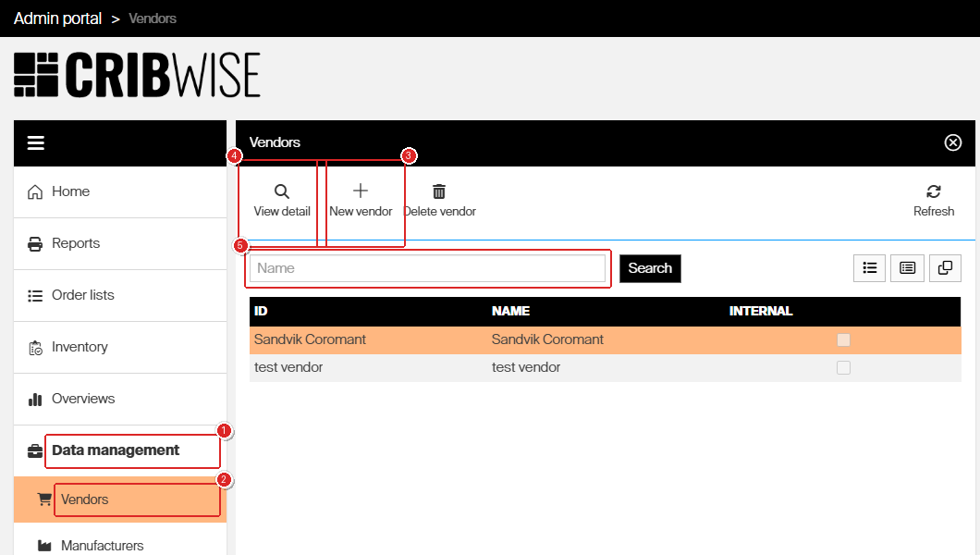Toggle Internal checkbox for Sandvik Coromant
980x555 pixels.
pos(844,340)
